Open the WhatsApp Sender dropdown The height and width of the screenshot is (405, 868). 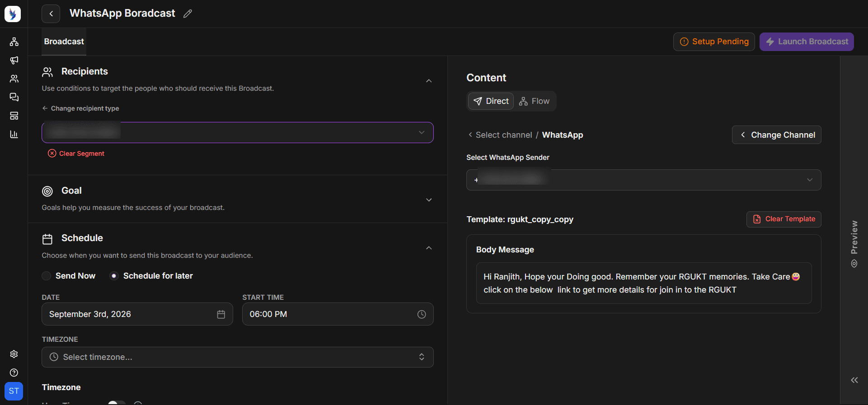[644, 180]
